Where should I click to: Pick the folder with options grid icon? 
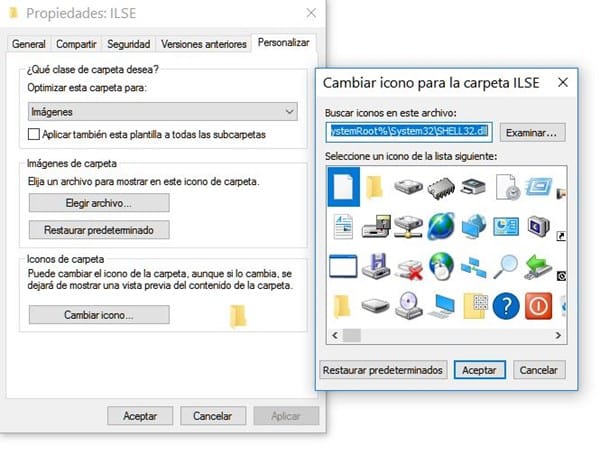click(x=475, y=306)
